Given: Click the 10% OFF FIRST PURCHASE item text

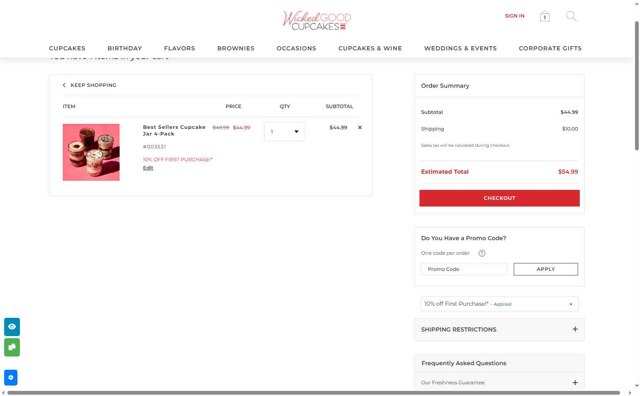Looking at the screenshot, I should (178, 159).
